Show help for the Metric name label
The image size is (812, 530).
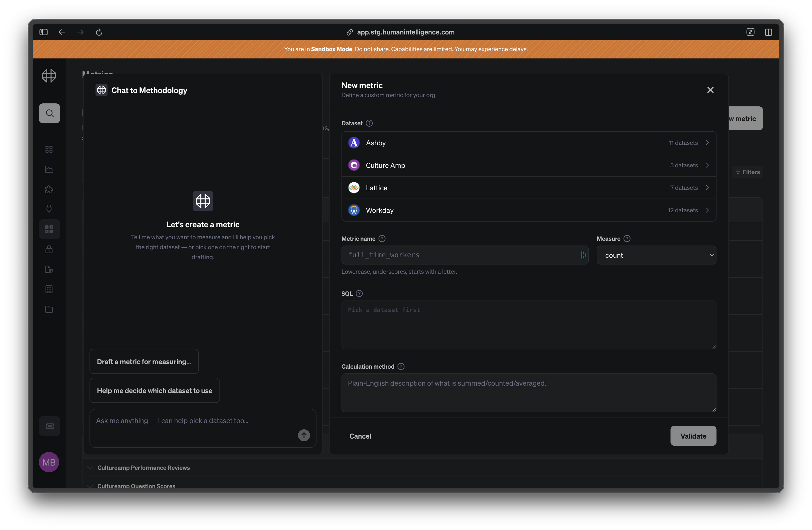tap(382, 239)
